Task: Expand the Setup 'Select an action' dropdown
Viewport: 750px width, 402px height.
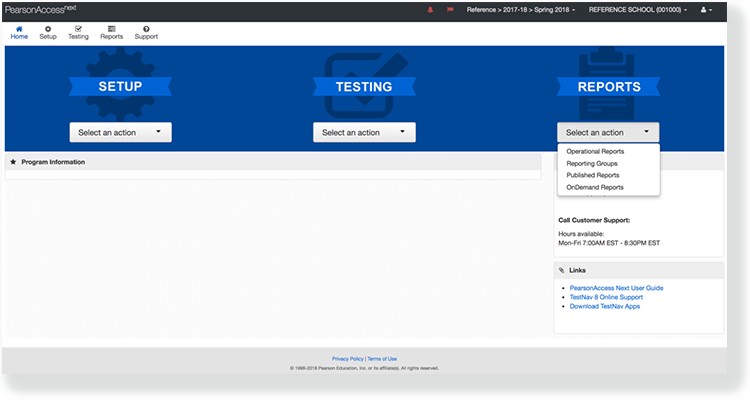Action: pyautogui.click(x=120, y=132)
